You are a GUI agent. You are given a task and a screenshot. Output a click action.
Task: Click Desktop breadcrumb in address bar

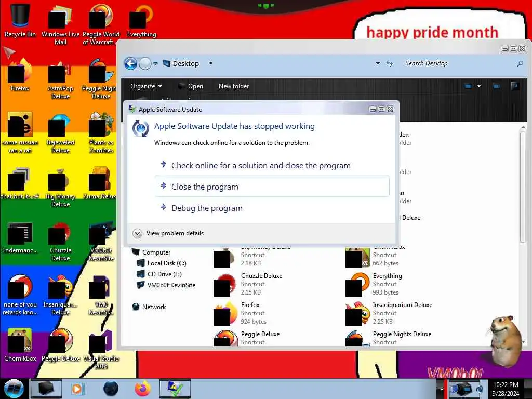(185, 63)
